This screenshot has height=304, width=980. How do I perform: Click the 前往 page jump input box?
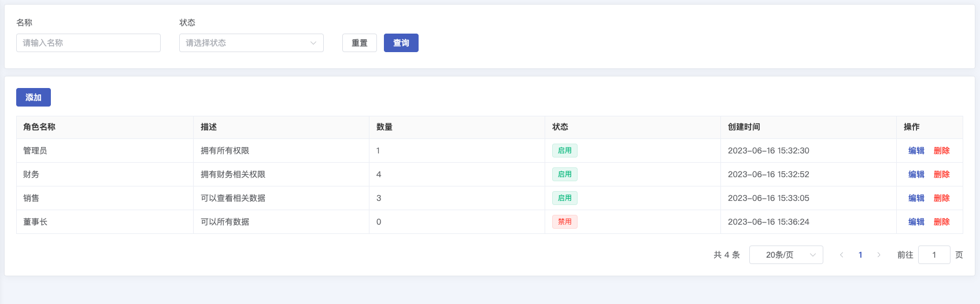(x=934, y=255)
